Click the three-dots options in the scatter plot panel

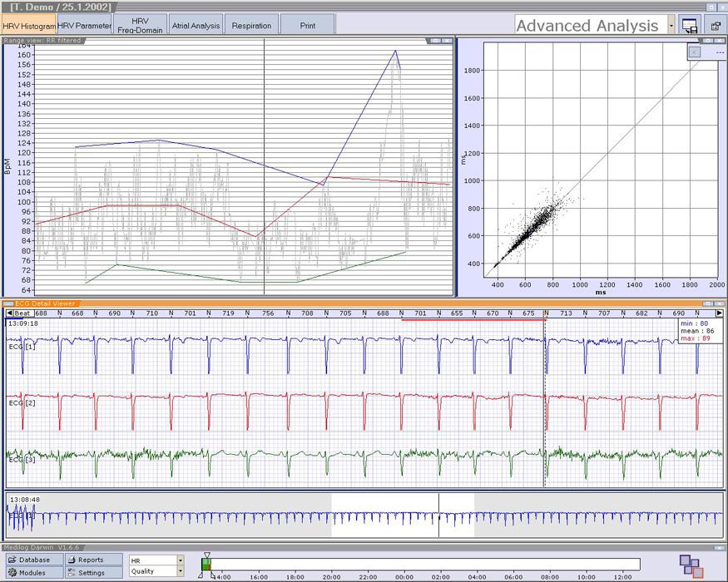[x=720, y=52]
